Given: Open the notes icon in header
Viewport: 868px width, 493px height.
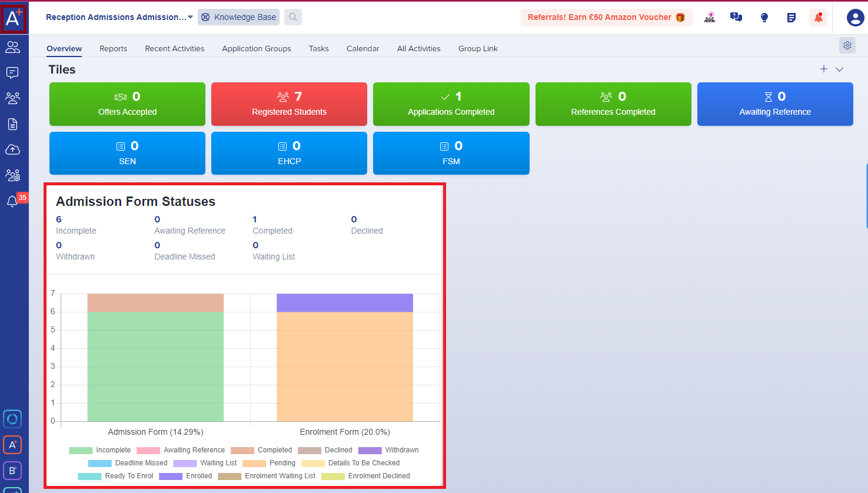Looking at the screenshot, I should [791, 18].
